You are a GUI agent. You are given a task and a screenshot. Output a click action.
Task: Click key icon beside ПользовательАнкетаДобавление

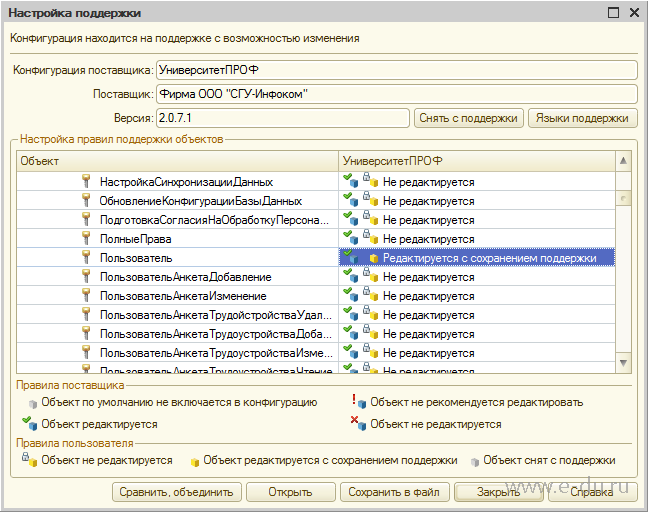point(86,277)
